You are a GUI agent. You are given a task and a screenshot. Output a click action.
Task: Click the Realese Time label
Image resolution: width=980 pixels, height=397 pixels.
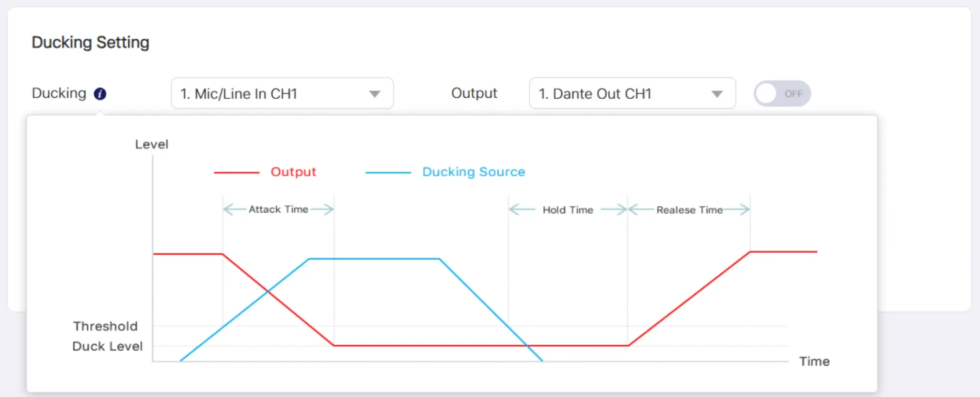pos(689,210)
